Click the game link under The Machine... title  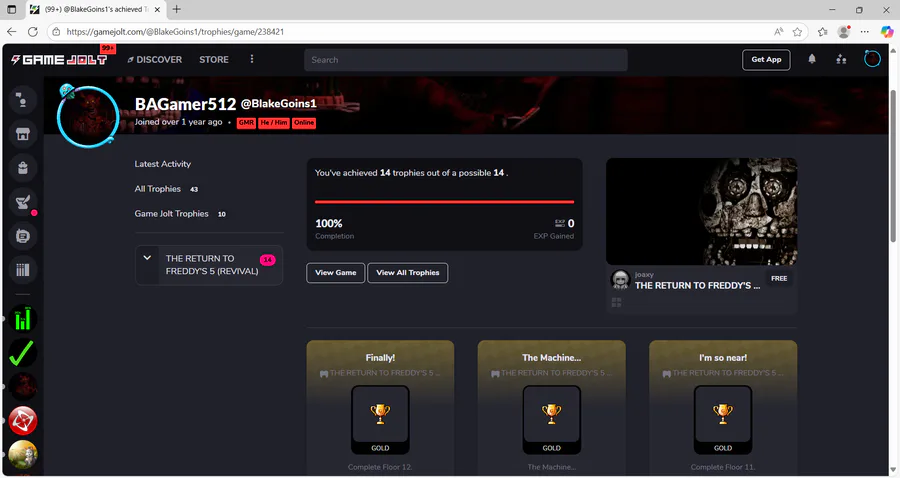coord(552,373)
